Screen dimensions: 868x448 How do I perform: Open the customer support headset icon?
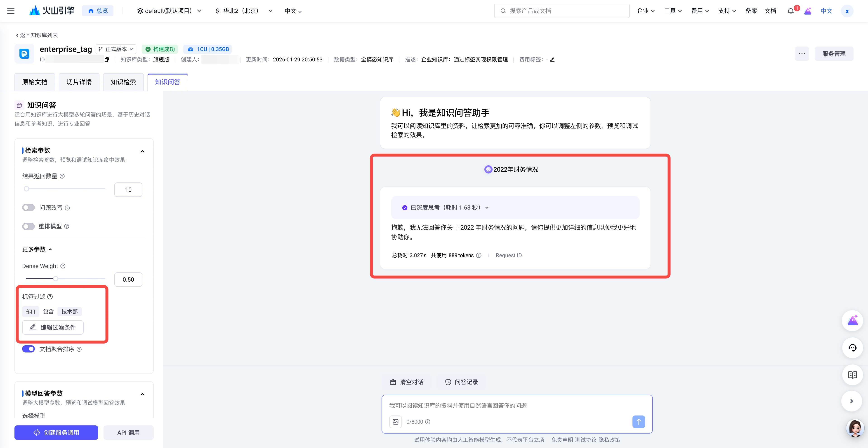click(852, 348)
